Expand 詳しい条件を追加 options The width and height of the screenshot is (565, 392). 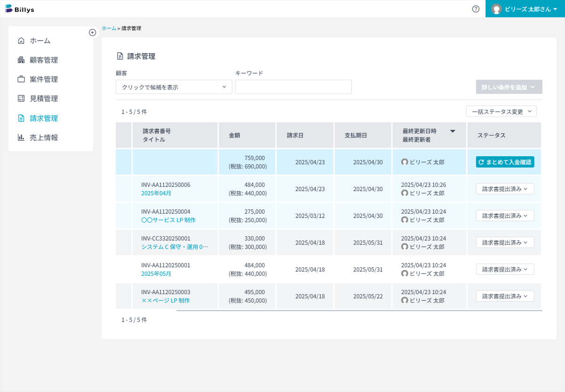pyautogui.click(x=509, y=87)
